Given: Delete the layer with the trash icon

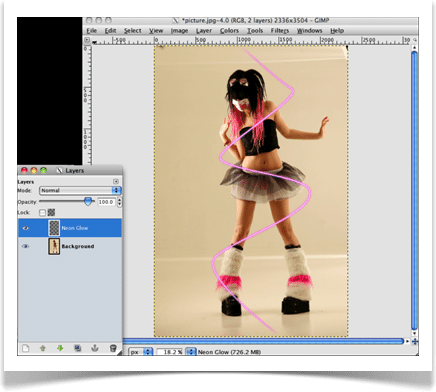Looking at the screenshot, I should click(x=113, y=348).
